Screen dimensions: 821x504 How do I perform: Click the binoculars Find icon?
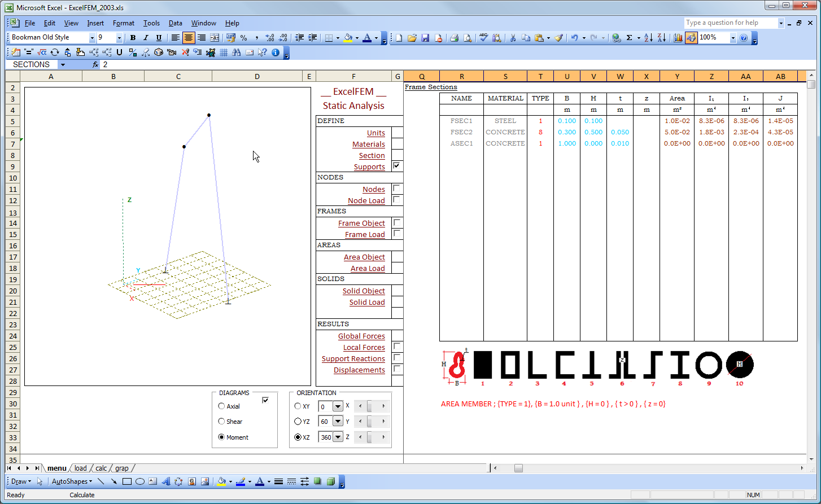coord(236,52)
